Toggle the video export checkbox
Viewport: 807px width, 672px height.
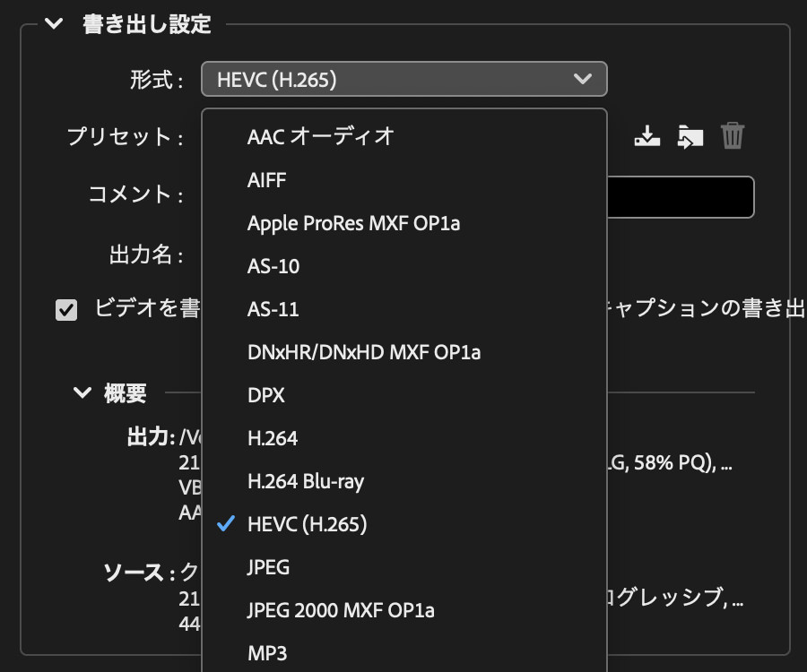66,310
